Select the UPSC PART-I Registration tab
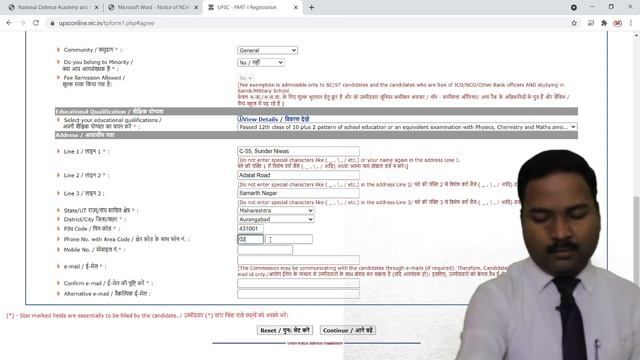Viewport: 640px width, 360px height. click(x=252, y=7)
